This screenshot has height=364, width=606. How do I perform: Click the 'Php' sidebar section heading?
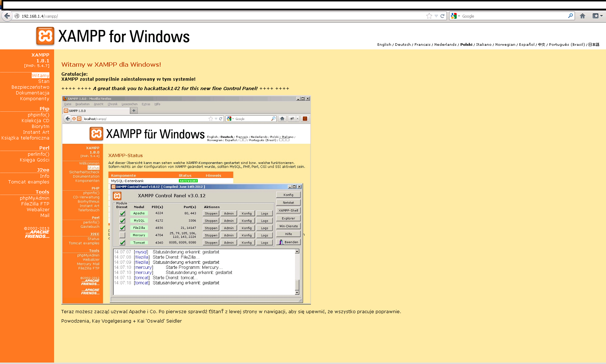(44, 109)
